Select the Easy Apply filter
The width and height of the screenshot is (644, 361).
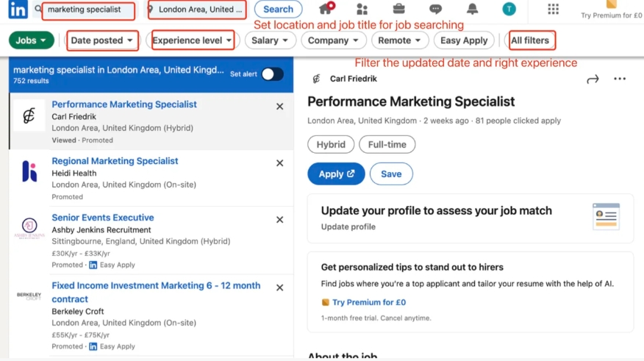[464, 40]
